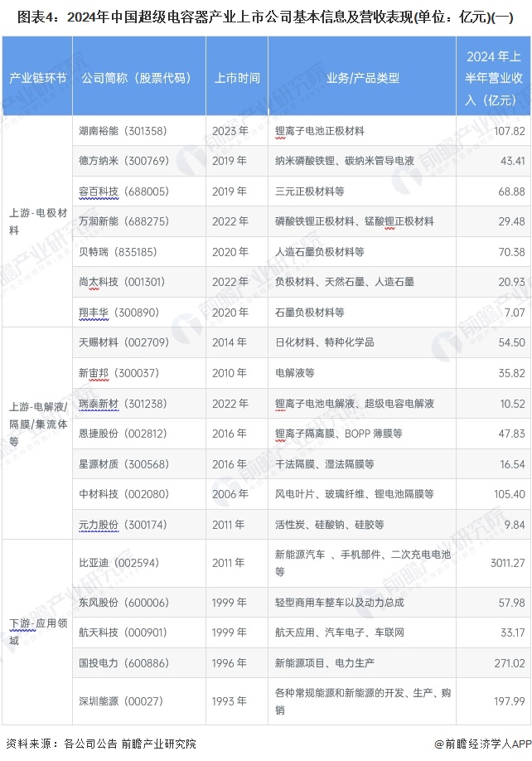Click revenue value '7.07'

pos(515,313)
